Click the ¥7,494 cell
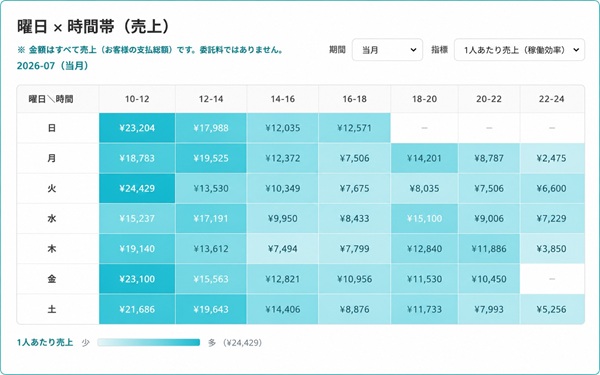 point(283,249)
